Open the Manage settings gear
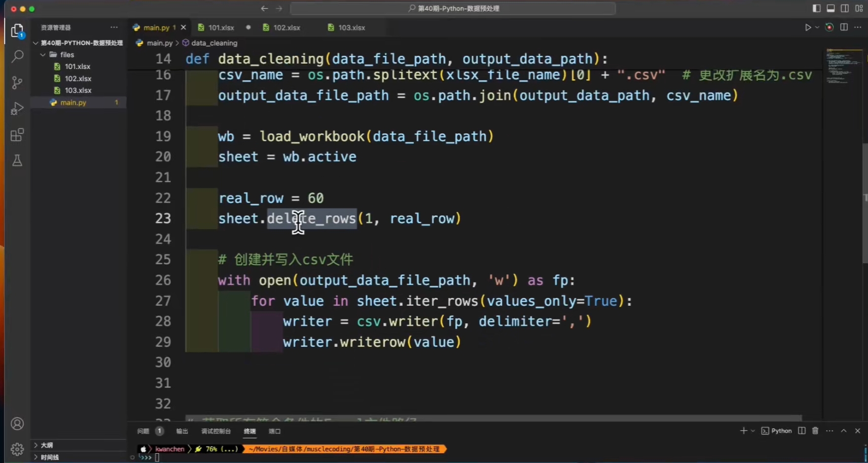Viewport: 868px width, 463px height. (17, 449)
